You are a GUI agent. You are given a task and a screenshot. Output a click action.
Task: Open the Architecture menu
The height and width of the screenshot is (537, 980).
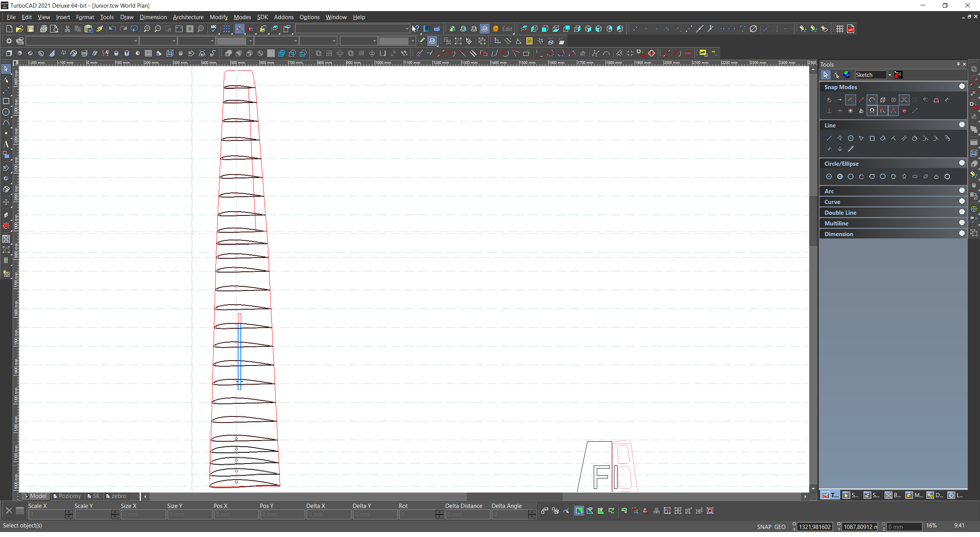(188, 17)
